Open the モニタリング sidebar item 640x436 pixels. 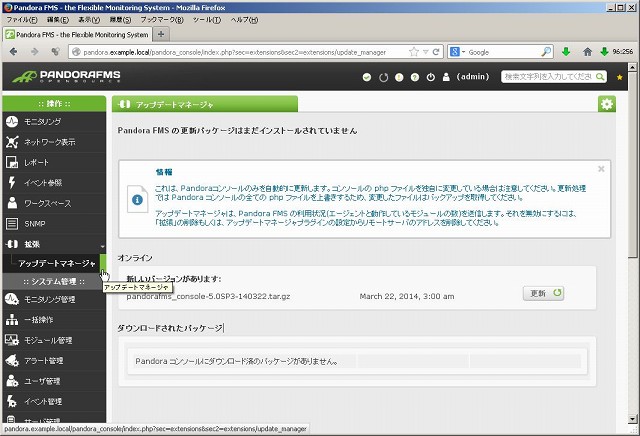click(53, 122)
